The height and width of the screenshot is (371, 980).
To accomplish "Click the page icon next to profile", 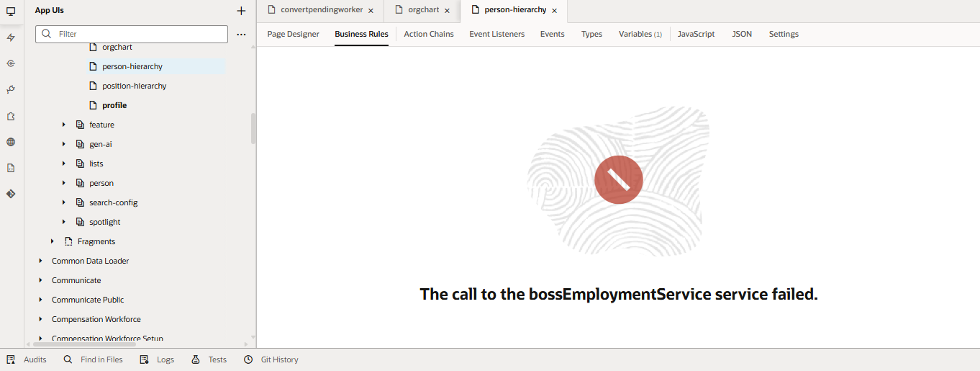I will 93,105.
